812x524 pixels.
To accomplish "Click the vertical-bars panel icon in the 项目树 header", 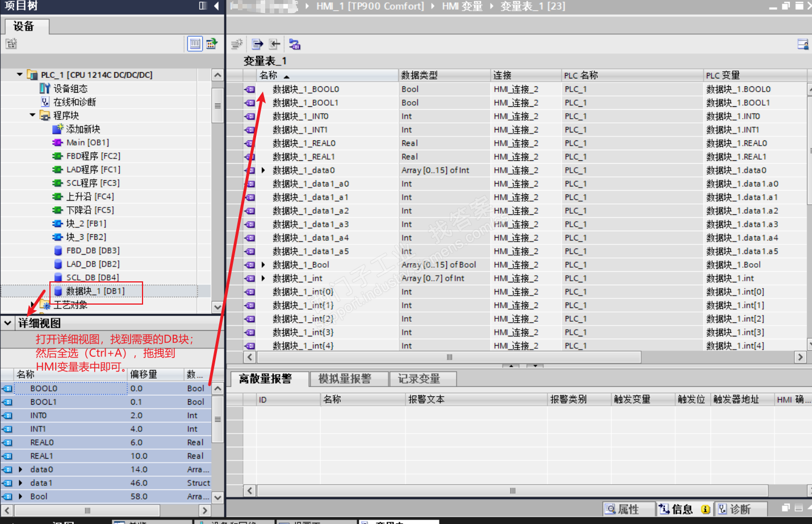I will point(203,6).
